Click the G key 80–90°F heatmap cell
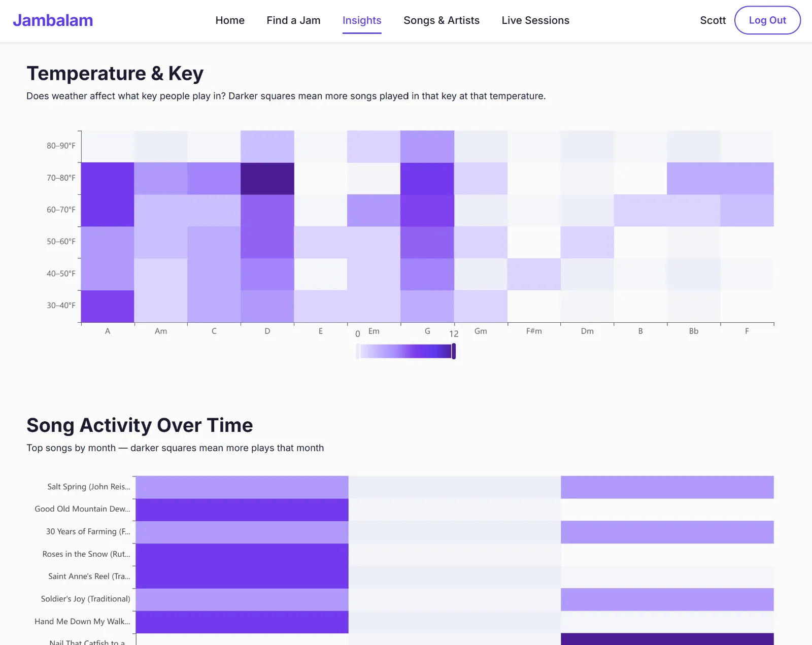This screenshot has height=645, width=812. 427,147
